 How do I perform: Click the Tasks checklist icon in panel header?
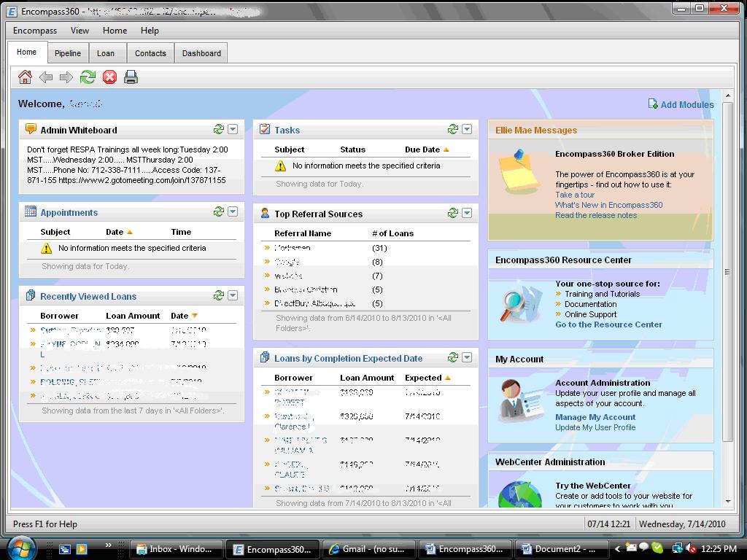[x=265, y=129]
